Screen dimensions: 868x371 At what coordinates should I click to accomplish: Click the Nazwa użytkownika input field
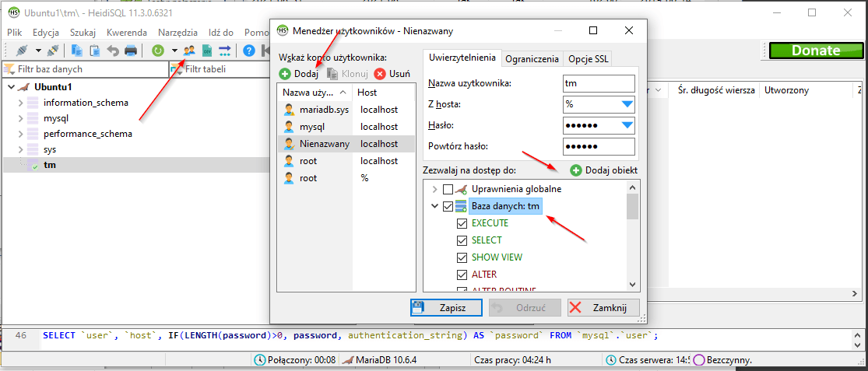pos(598,82)
